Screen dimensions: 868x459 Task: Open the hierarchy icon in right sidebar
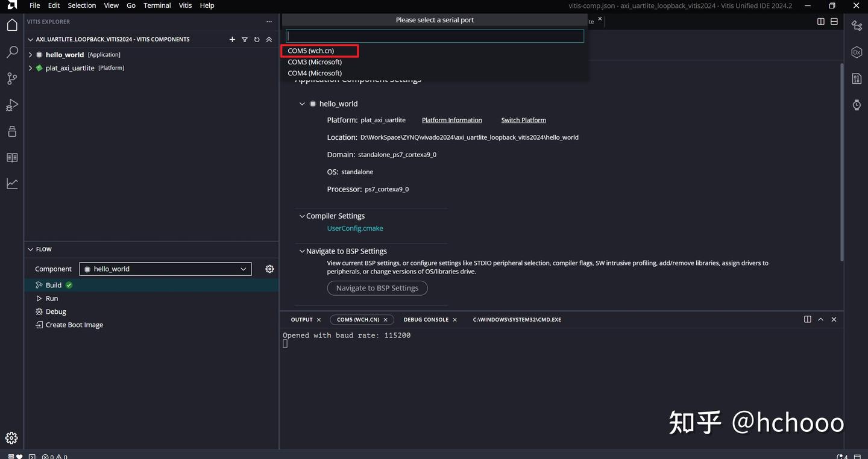[x=857, y=25]
